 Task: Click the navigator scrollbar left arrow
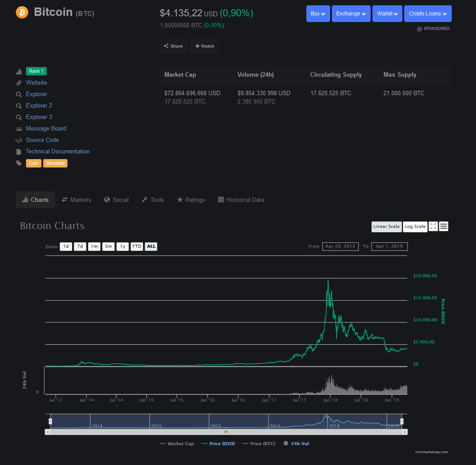click(48, 432)
